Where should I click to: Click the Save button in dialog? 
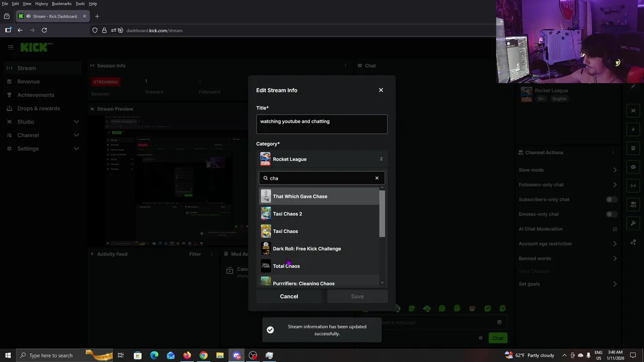(x=357, y=297)
